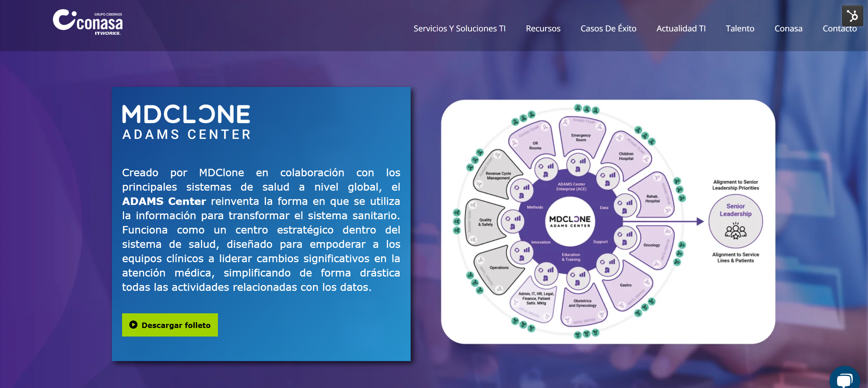Expand the Conasa navigation menu

point(788,28)
